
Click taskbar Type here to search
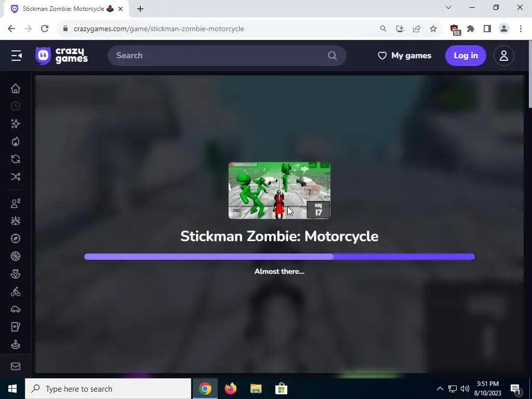(108, 389)
